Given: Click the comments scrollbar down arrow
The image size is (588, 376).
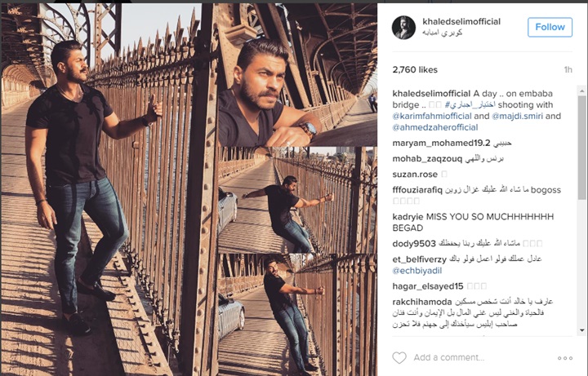Looking at the screenshot, I should [582, 330].
